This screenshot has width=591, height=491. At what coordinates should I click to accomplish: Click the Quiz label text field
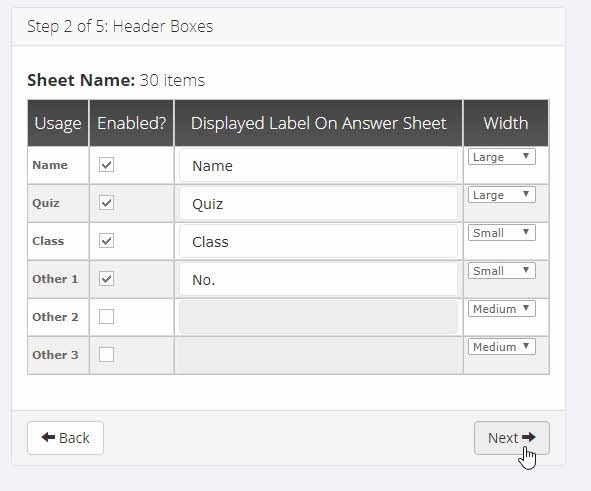[318, 203]
